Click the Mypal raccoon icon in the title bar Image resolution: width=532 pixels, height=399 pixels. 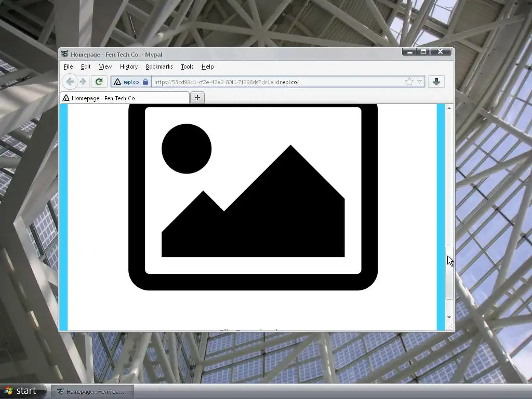tap(64, 54)
